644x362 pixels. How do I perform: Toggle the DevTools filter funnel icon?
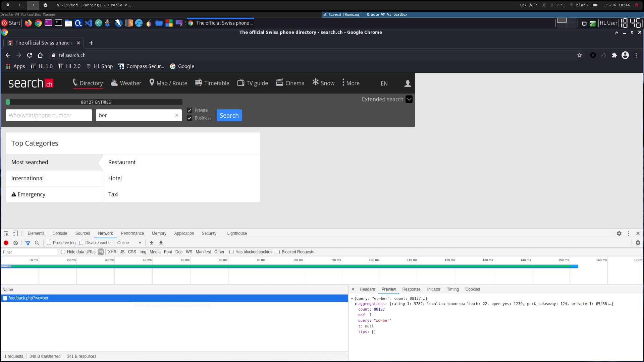(28, 243)
